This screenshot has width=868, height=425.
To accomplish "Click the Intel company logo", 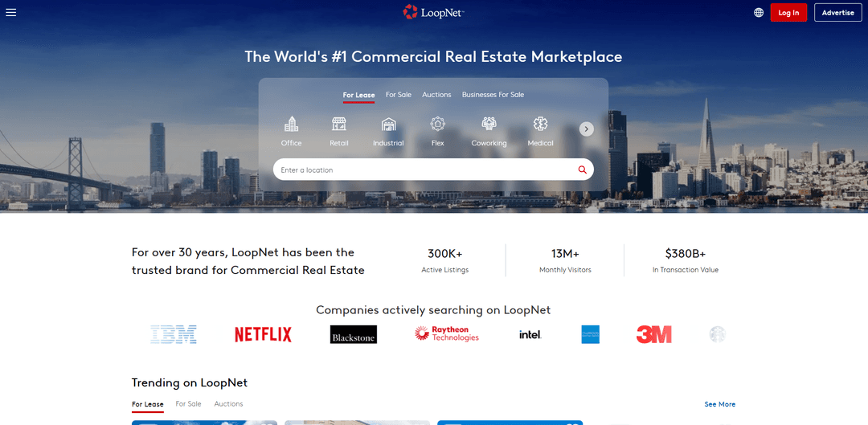I will pos(530,334).
